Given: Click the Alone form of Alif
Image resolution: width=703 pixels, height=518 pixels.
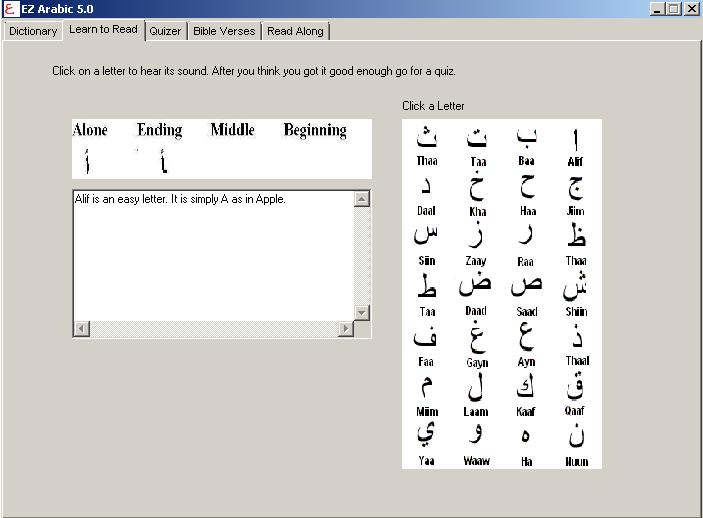Looking at the screenshot, I should click(87, 161).
